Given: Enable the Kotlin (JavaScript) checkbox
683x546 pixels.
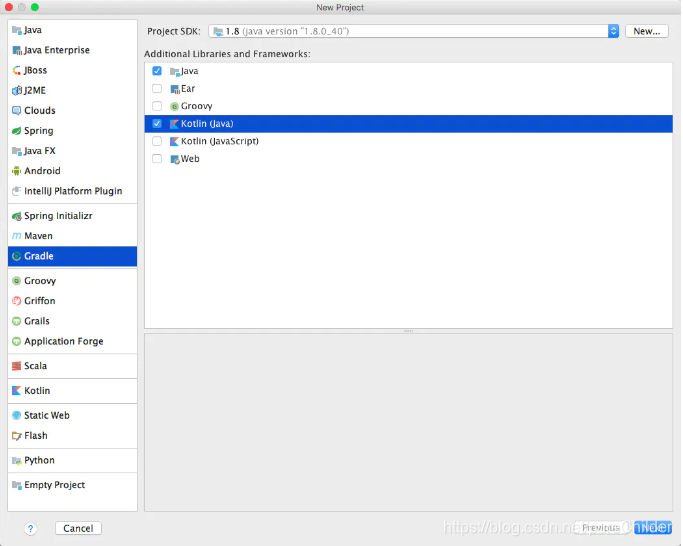Looking at the screenshot, I should pos(157,141).
